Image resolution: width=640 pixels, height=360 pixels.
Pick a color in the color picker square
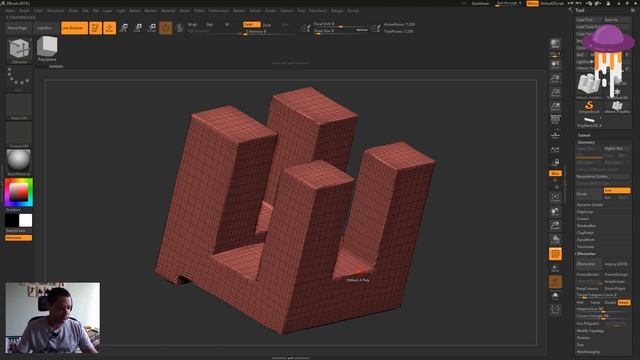pos(19,192)
